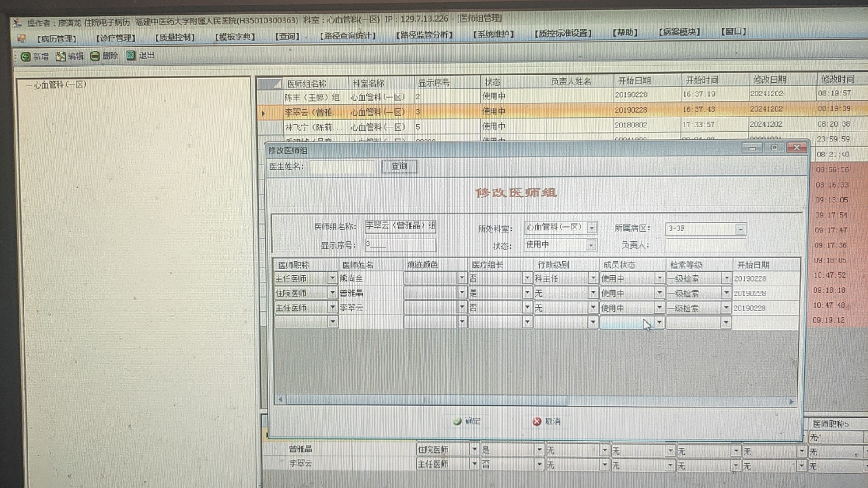Expand the 所属病区 ward dropdown
Viewport: 868px width, 488px height.
coord(740,229)
